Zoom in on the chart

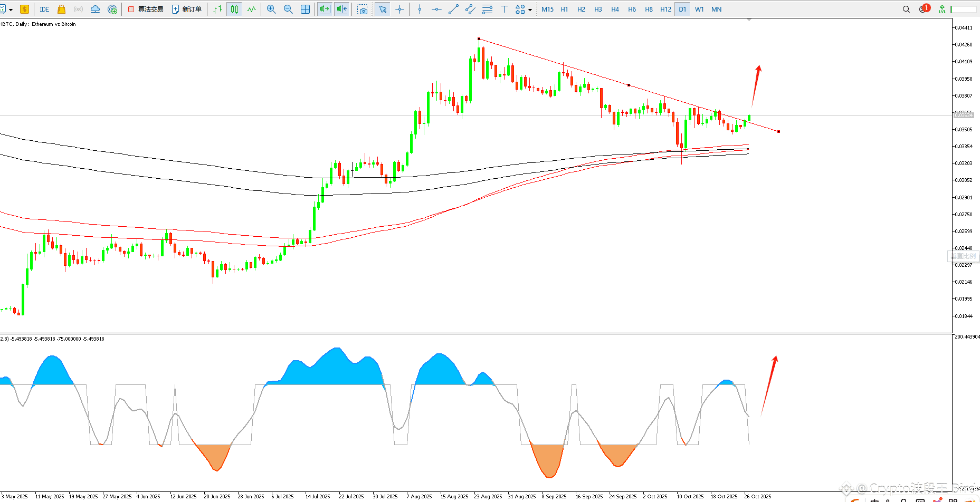coord(271,9)
